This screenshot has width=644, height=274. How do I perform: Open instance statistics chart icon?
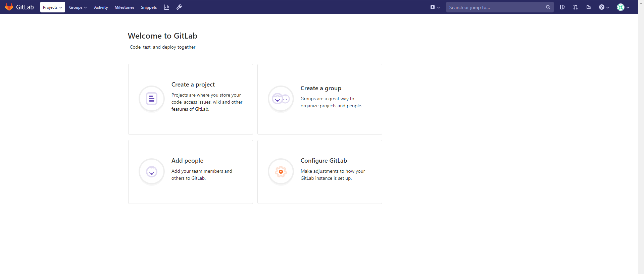pyautogui.click(x=166, y=7)
